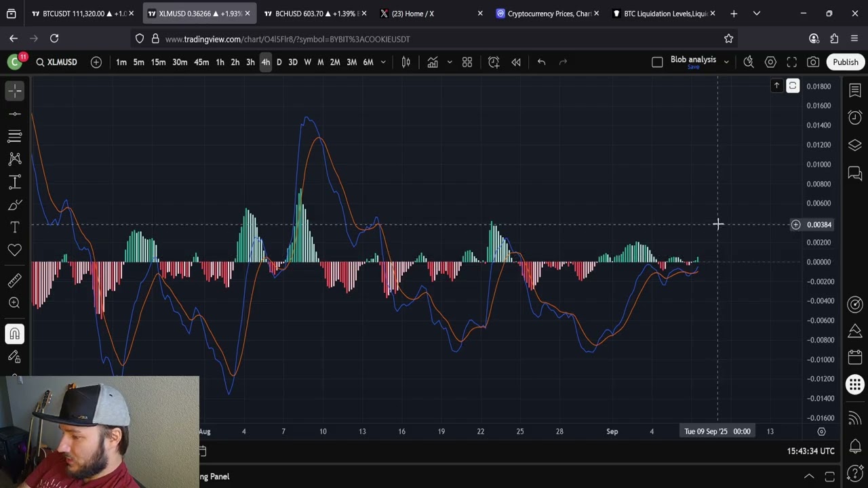Open the notifications bell in the right sidebar
This screenshot has width=868, height=488.
855,446
